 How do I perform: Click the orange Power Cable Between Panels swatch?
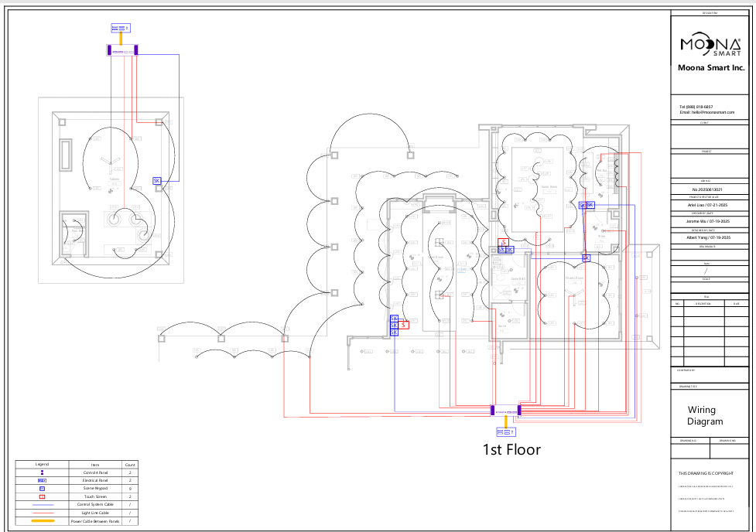[x=43, y=521]
